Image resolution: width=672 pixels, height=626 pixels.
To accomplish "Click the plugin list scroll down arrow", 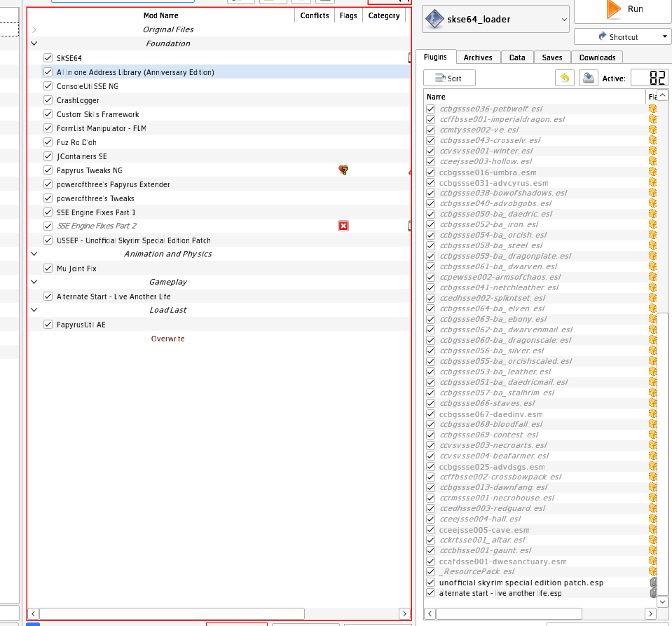I will [x=663, y=601].
